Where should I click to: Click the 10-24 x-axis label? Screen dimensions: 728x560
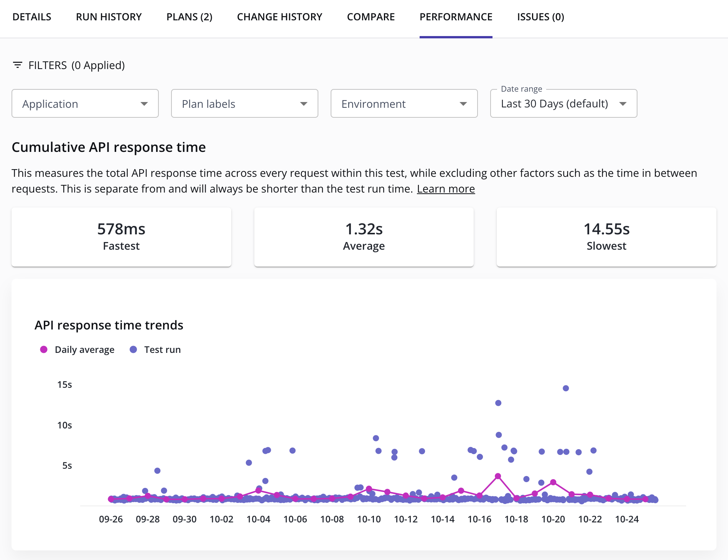coord(627,519)
